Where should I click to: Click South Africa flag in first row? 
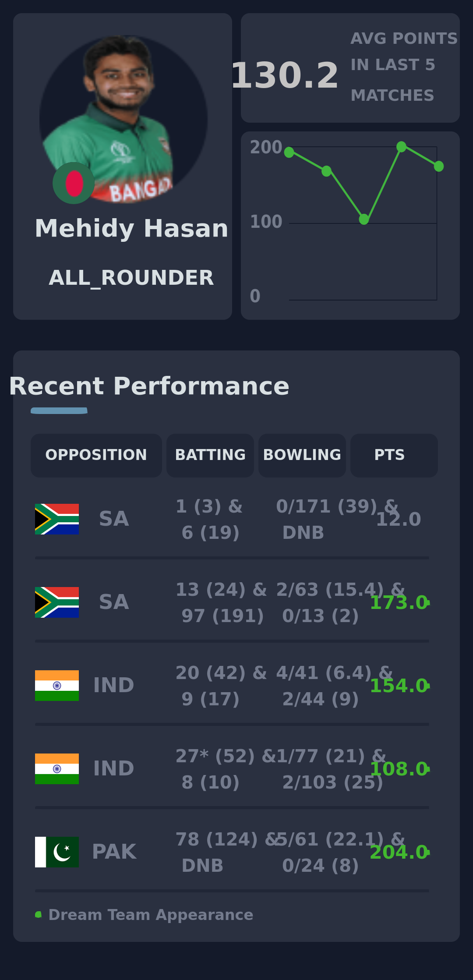(x=57, y=519)
